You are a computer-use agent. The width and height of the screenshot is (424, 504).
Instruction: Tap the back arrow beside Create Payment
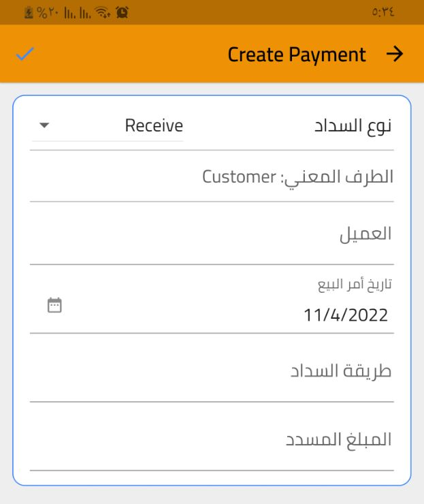coord(395,54)
